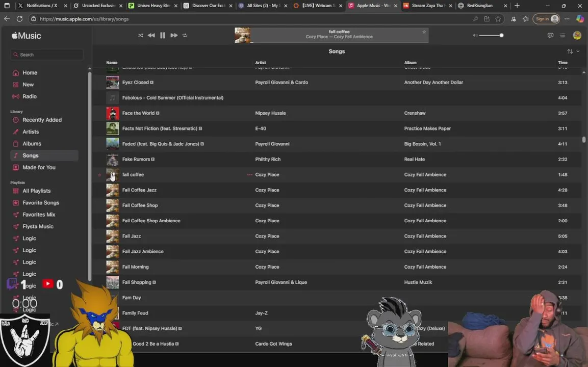Open browser settings and more menu

tap(567, 19)
